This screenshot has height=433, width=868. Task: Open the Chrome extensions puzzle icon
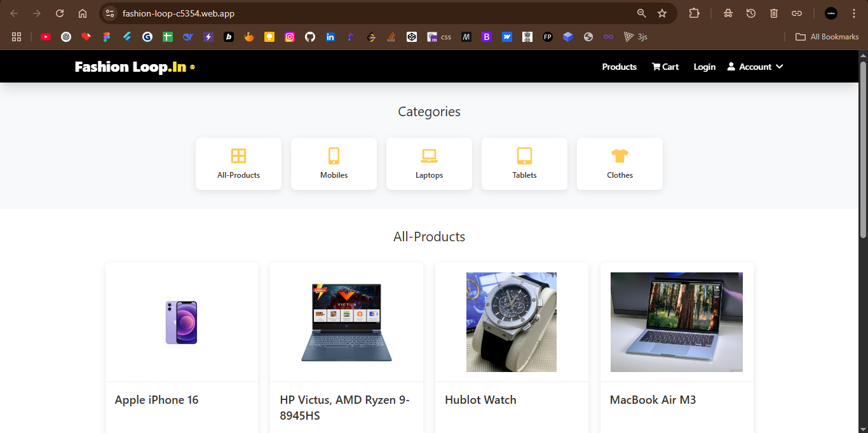(694, 13)
